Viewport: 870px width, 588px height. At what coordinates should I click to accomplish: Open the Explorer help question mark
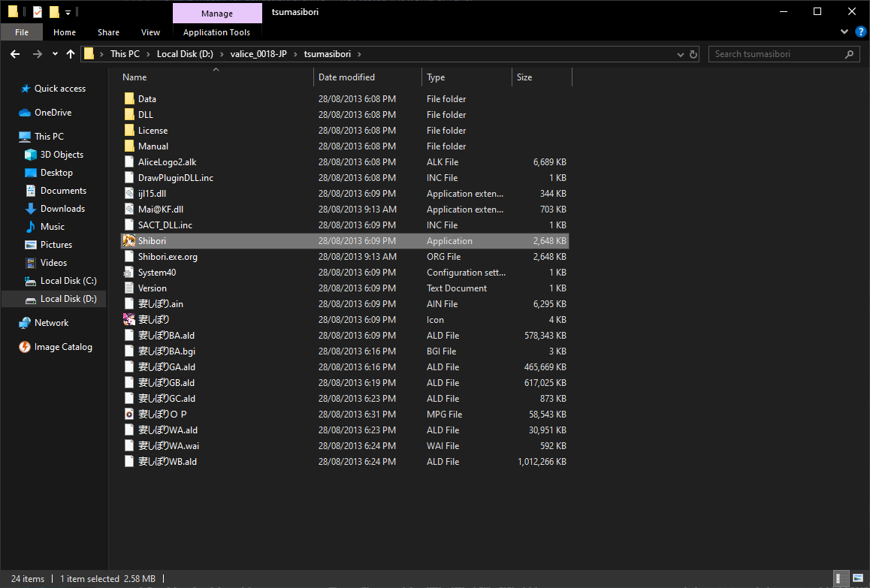pyautogui.click(x=860, y=32)
